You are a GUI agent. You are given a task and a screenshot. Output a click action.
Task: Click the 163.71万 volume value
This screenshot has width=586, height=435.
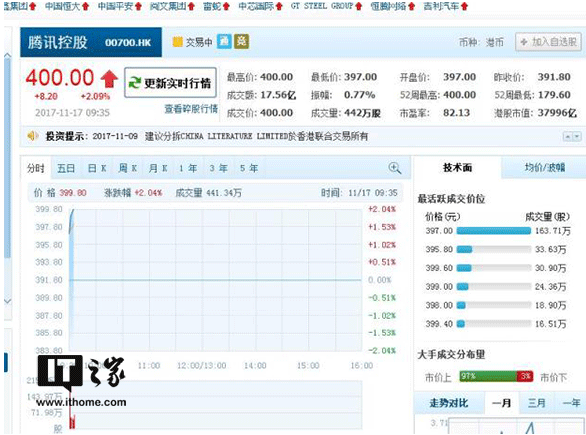tap(553, 231)
